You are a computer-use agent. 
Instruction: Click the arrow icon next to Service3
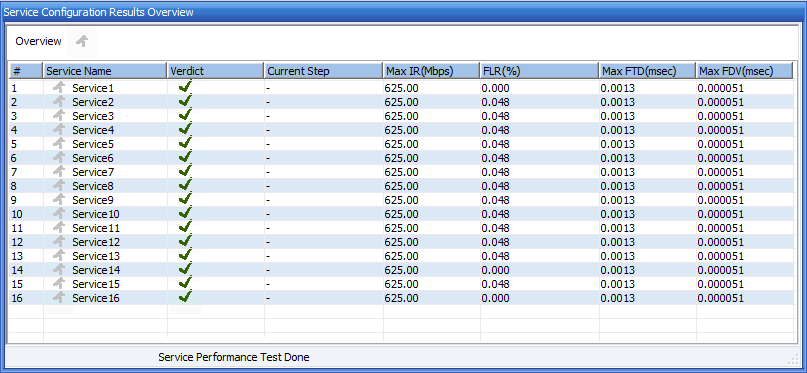[60, 115]
